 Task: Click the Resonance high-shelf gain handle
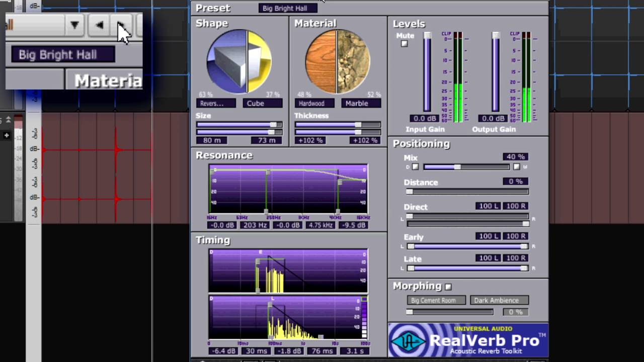(x=340, y=183)
